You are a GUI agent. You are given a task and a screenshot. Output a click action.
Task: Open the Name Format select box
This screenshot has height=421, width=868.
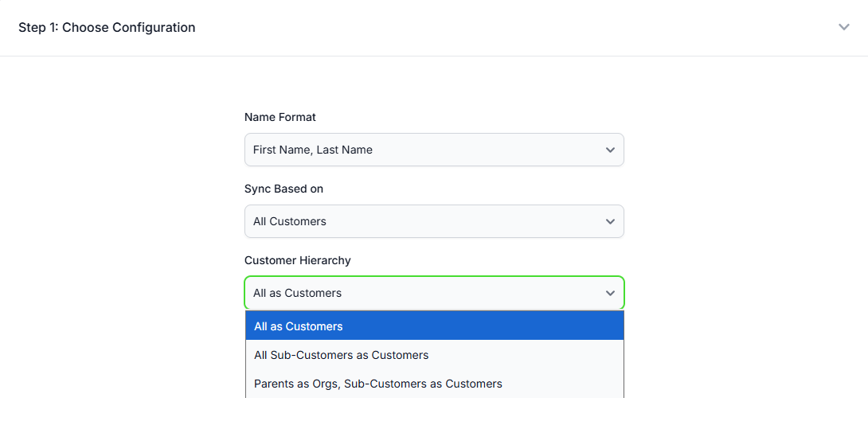[434, 150]
